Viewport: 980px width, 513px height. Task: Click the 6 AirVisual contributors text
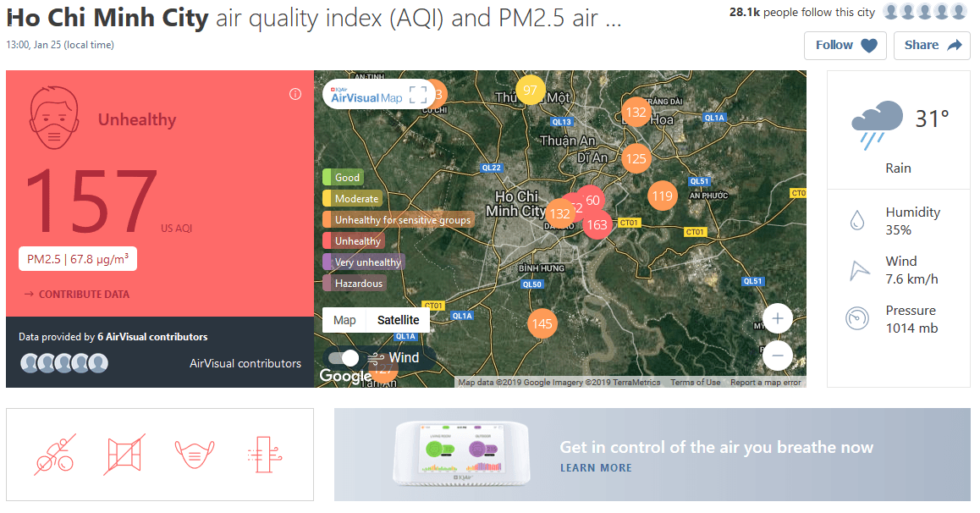(152, 337)
